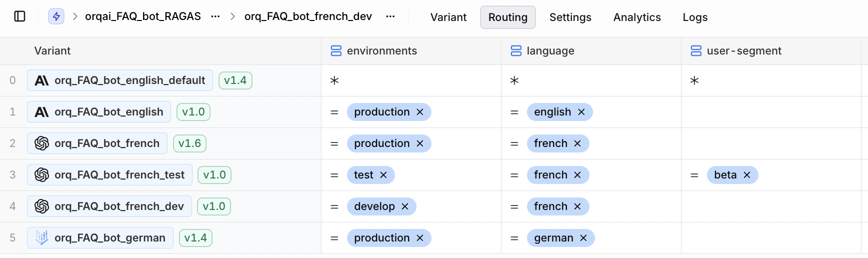This screenshot has width=868, height=258.
Task: Open options menu next to orqai_FAQ_bot_RAGAS
Action: click(x=215, y=16)
